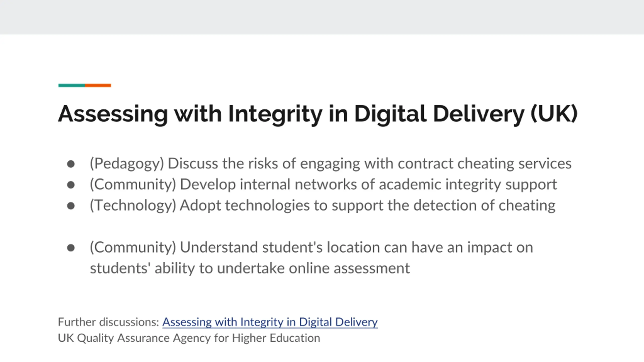Click the slide title heading text
This screenshot has height=362, width=644.
[x=317, y=114]
